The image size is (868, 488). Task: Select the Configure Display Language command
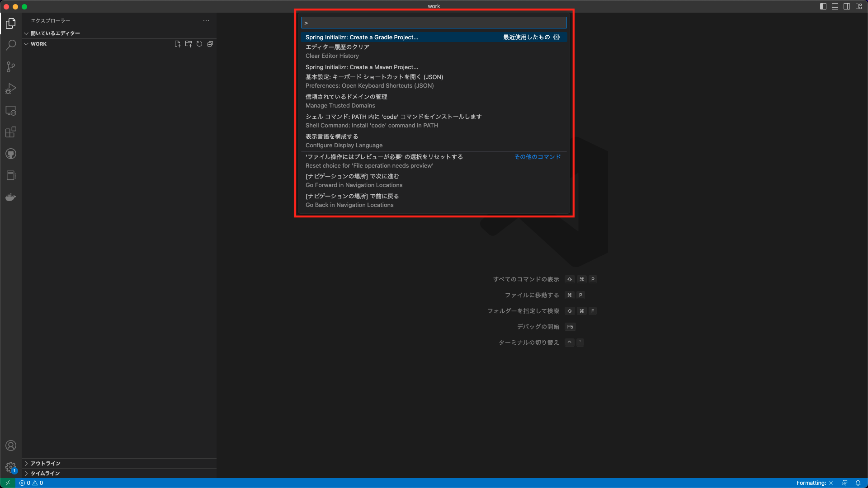click(x=344, y=141)
